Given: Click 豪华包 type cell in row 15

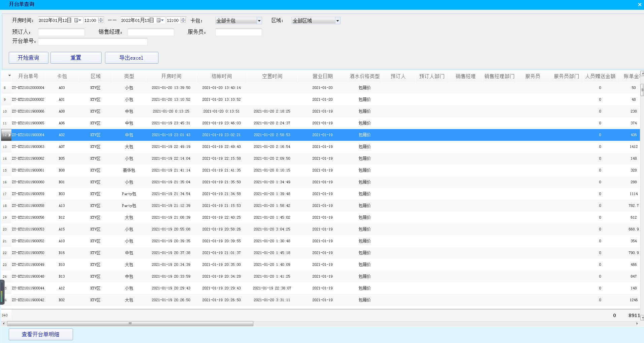Looking at the screenshot, I should 129,170.
